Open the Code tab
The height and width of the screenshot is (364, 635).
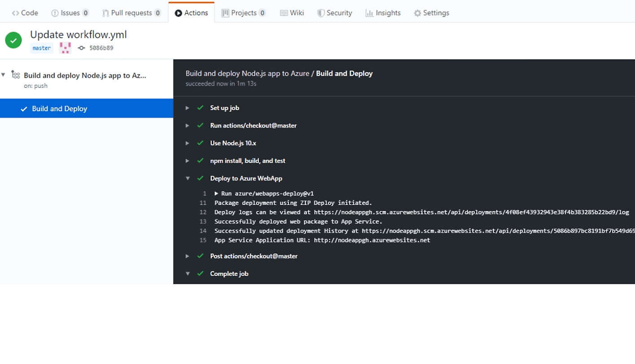[x=25, y=13]
